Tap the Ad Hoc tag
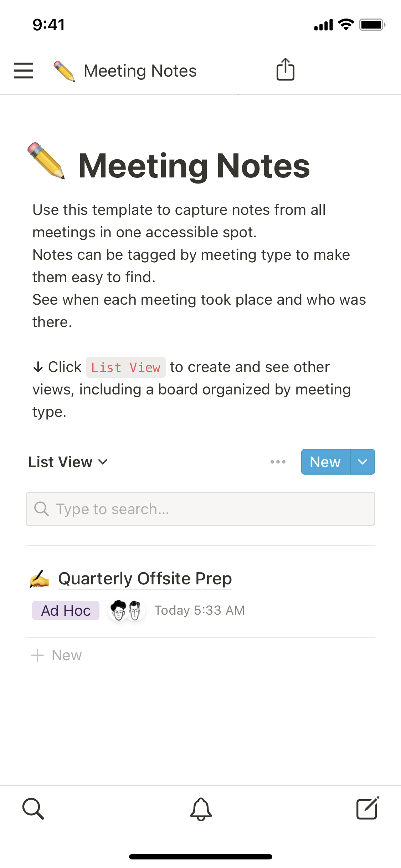 pyautogui.click(x=66, y=610)
